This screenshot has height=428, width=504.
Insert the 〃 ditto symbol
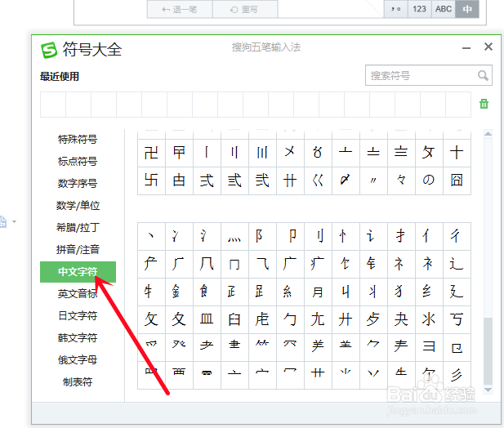point(373,181)
